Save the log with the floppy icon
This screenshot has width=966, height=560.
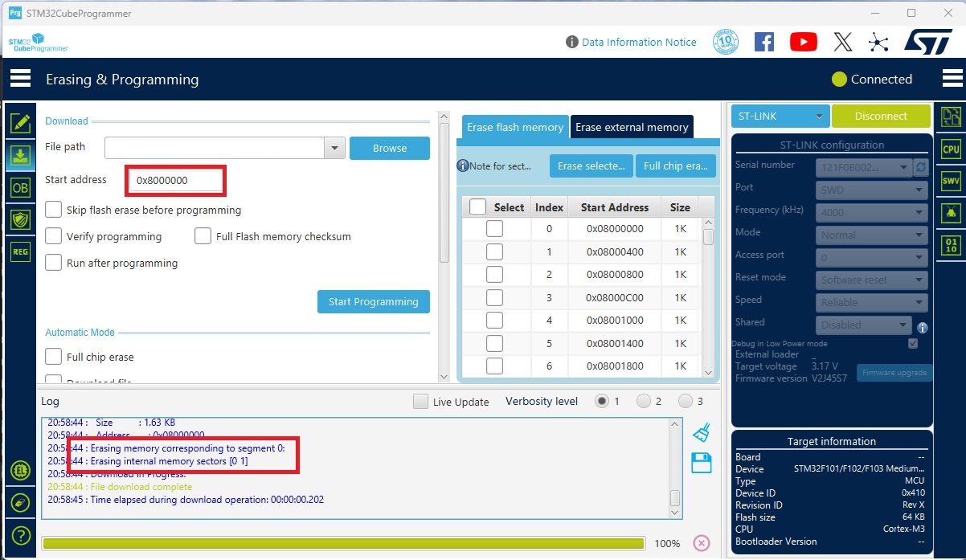pos(701,463)
